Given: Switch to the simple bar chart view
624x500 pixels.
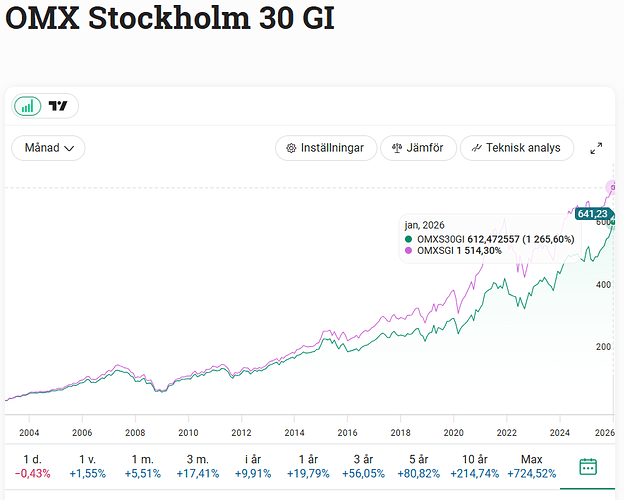Looking at the screenshot, I should pos(28,106).
